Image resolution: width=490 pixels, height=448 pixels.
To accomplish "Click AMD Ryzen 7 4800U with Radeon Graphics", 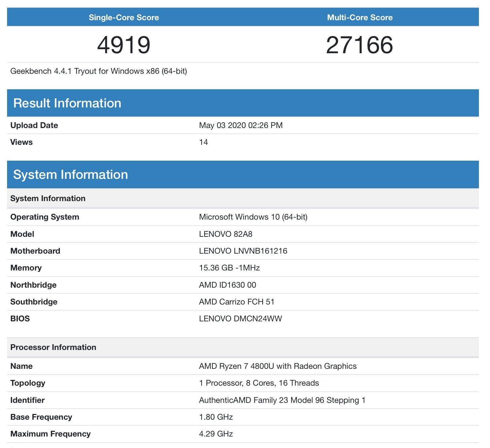I will pos(278,366).
